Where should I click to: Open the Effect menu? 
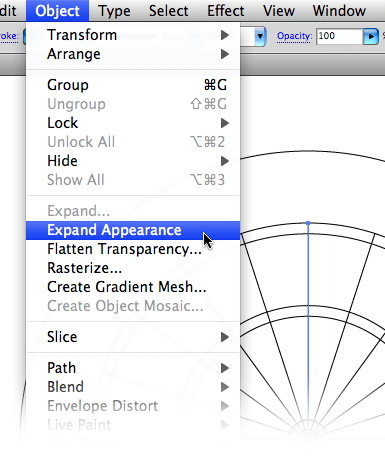tap(226, 11)
